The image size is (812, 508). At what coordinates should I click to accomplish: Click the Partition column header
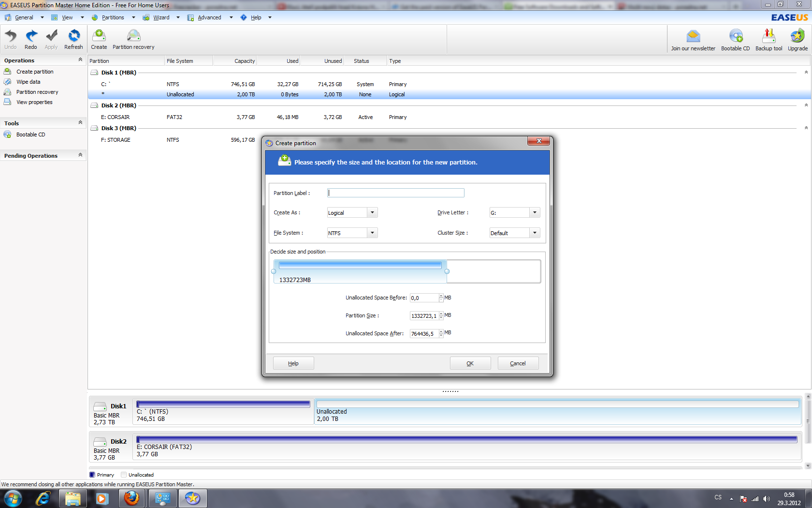click(126, 61)
